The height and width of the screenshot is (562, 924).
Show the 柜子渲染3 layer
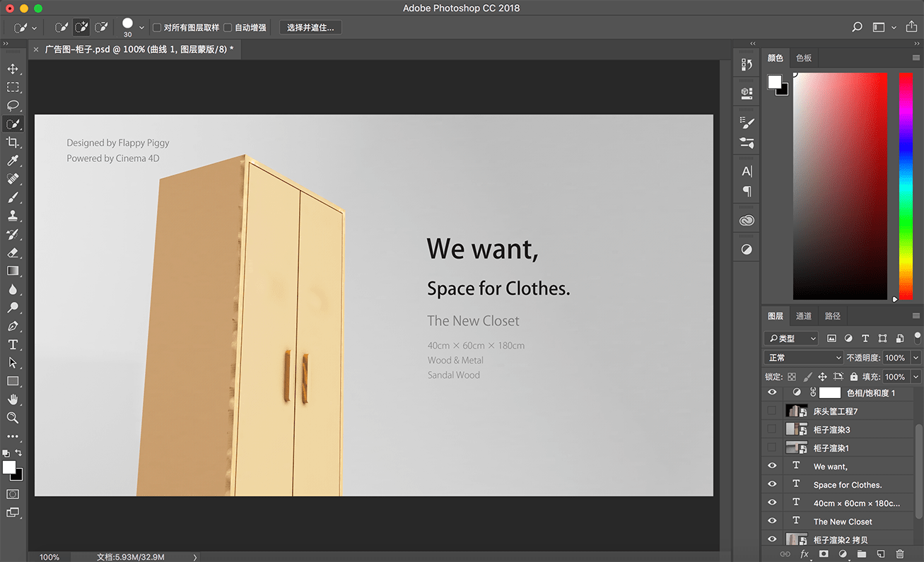click(772, 429)
